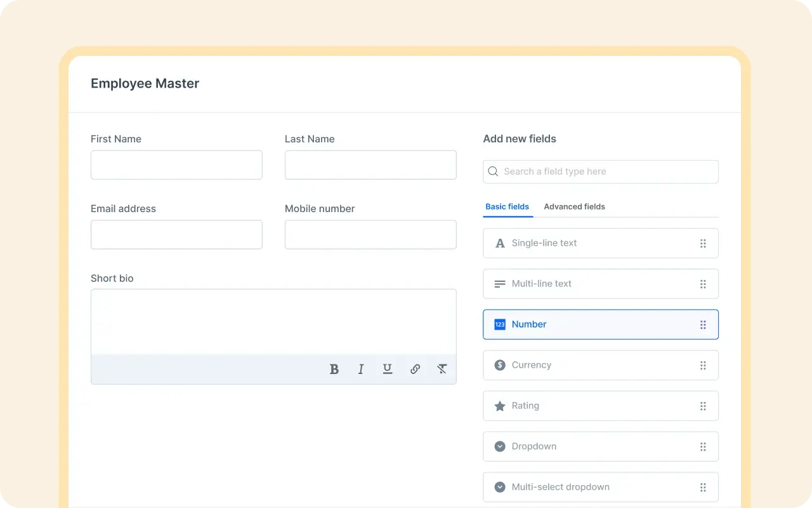The width and height of the screenshot is (812, 508).
Task: Click the 'Short bio' label
Action: pos(112,278)
